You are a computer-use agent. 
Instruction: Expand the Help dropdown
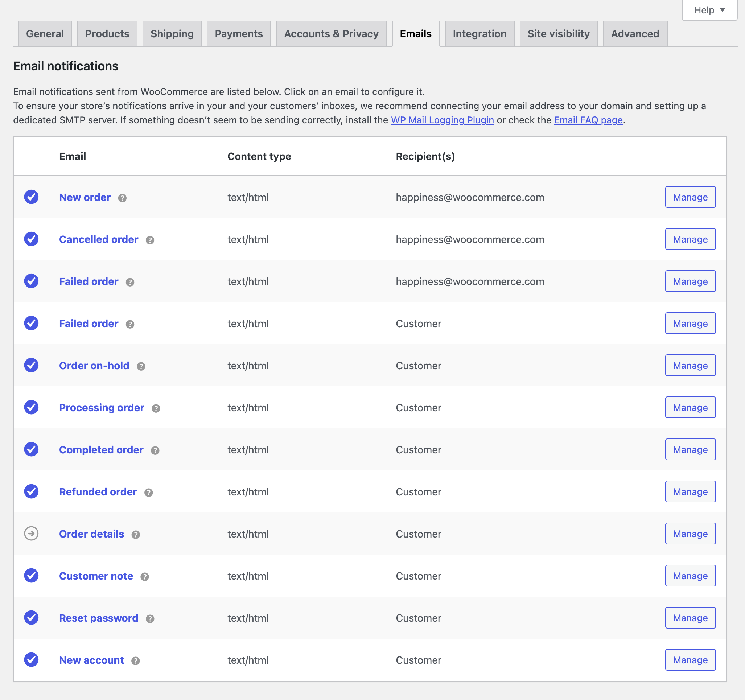(x=709, y=10)
